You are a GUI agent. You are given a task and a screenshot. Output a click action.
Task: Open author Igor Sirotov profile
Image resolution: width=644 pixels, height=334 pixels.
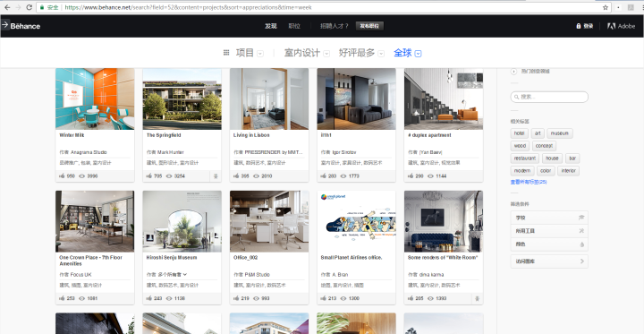pyautogui.click(x=345, y=152)
